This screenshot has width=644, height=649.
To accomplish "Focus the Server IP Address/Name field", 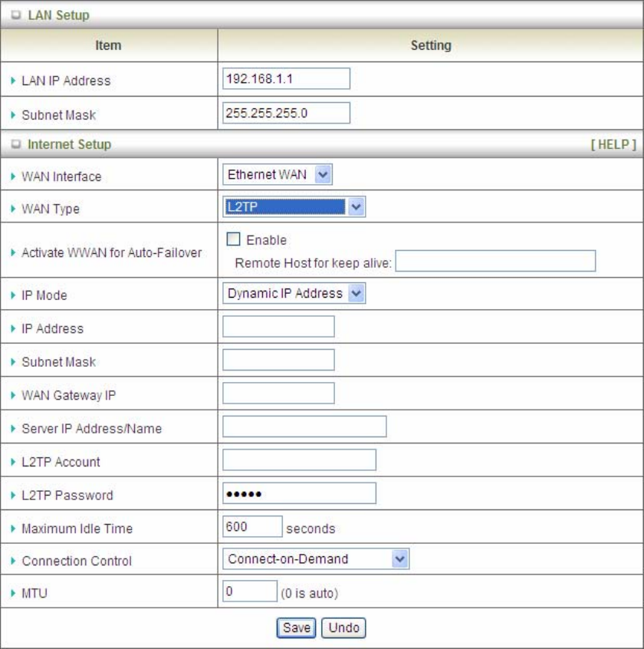I will pos(304,427).
